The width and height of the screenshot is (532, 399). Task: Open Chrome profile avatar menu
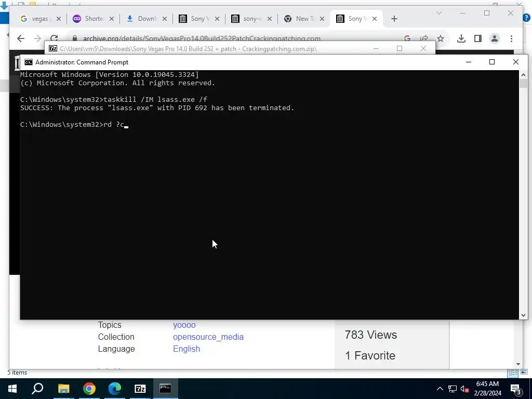[x=495, y=38]
